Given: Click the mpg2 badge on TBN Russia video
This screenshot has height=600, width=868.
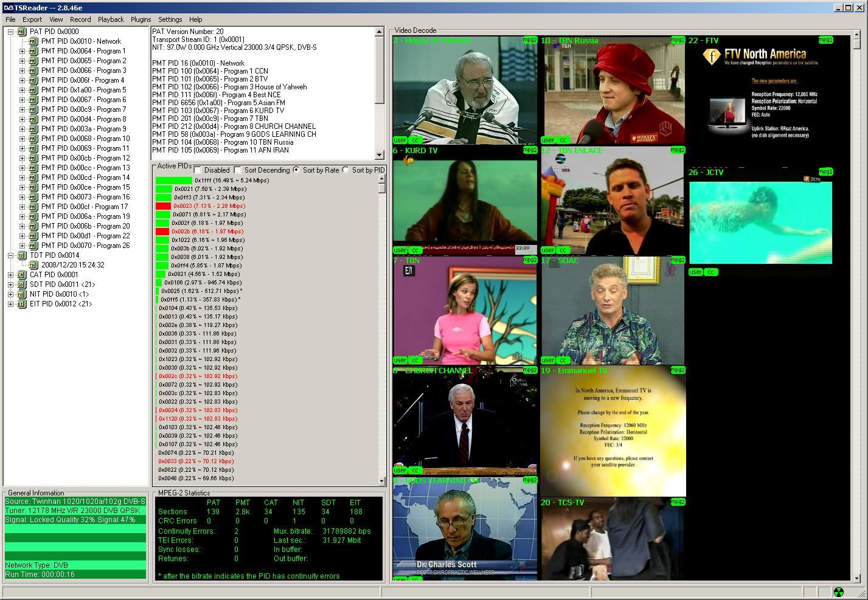Looking at the screenshot, I should click(678, 40).
